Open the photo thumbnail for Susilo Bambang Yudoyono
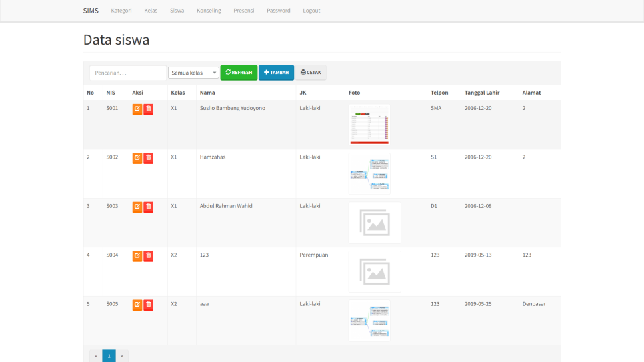Image resolution: width=644 pixels, height=362 pixels. (369, 125)
